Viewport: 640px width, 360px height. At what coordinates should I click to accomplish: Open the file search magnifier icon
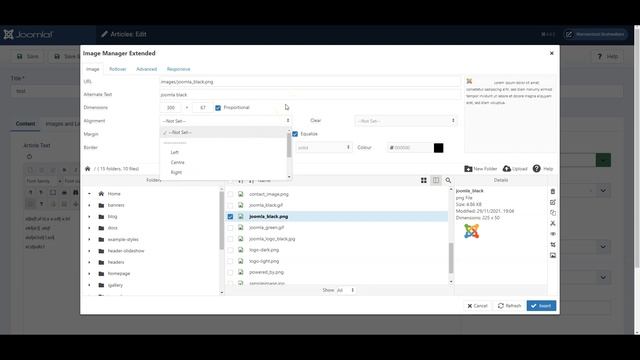point(448,180)
